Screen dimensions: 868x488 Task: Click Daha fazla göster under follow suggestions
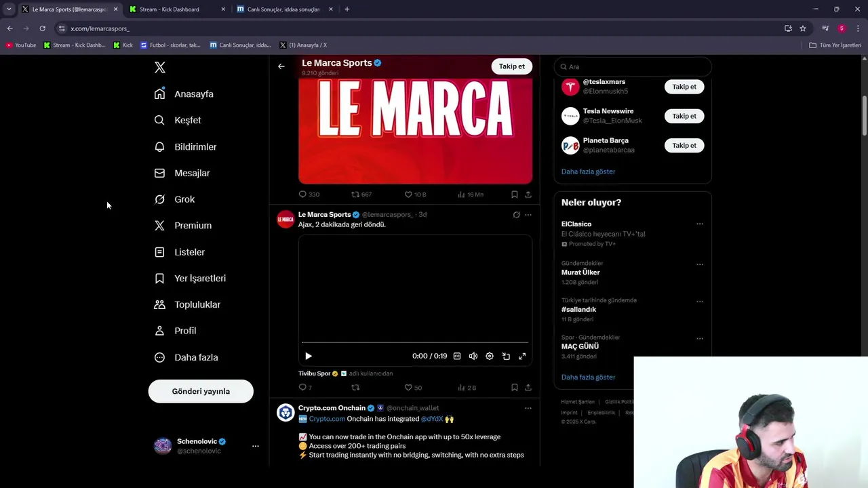click(588, 171)
